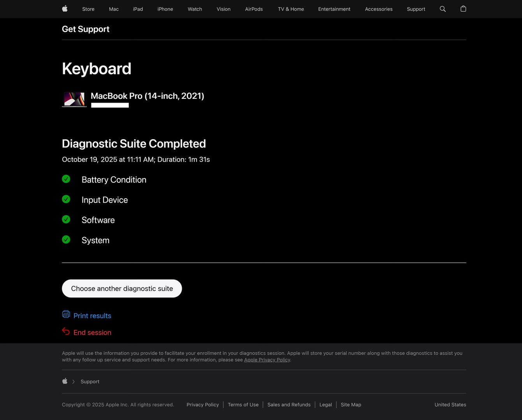The image size is (522, 420).
Task: Click the Apple logo in footer breadcrumb
Action: coord(65,381)
